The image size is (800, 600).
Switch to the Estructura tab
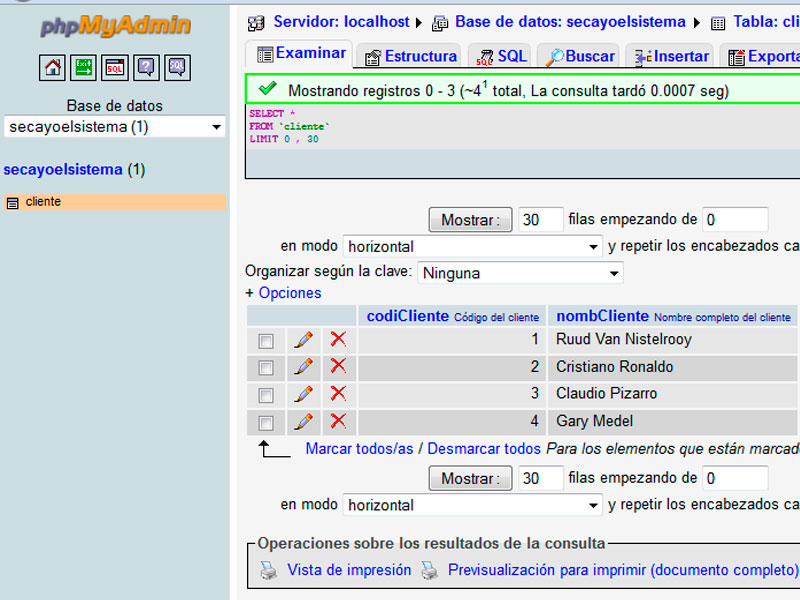click(x=412, y=56)
